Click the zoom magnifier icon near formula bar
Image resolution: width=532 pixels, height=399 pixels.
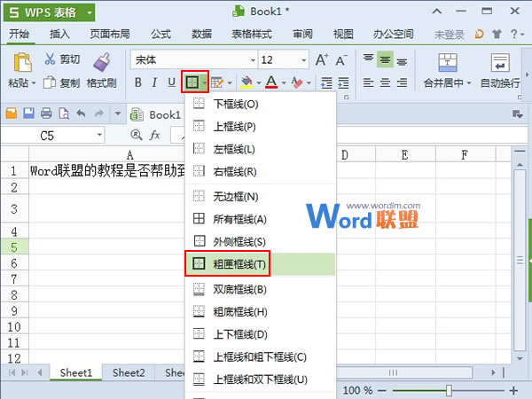tap(137, 135)
